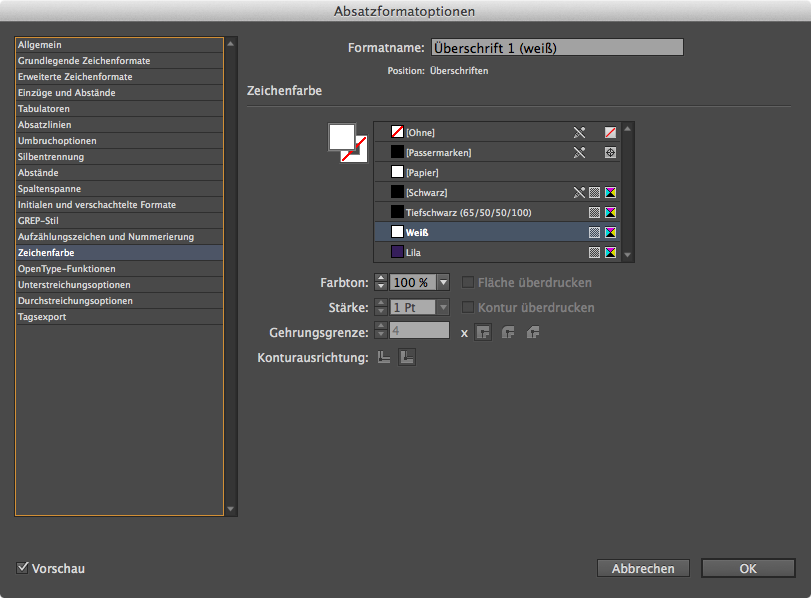The width and height of the screenshot is (811, 598).
Task: Click category list scroll up arrow
Action: (x=231, y=44)
